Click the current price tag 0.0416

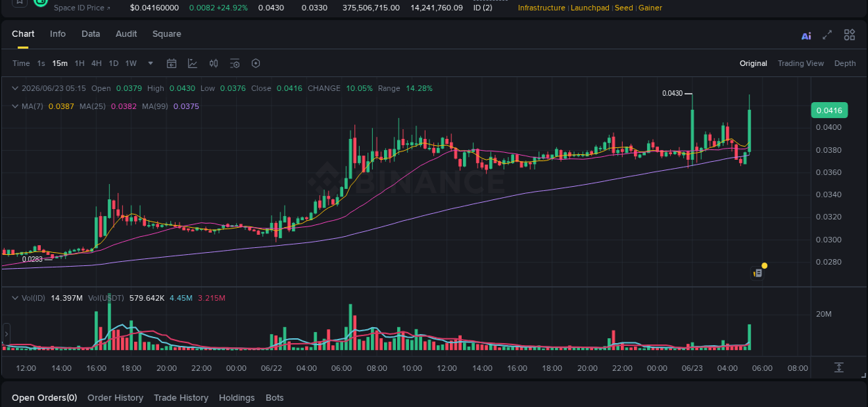(x=829, y=110)
